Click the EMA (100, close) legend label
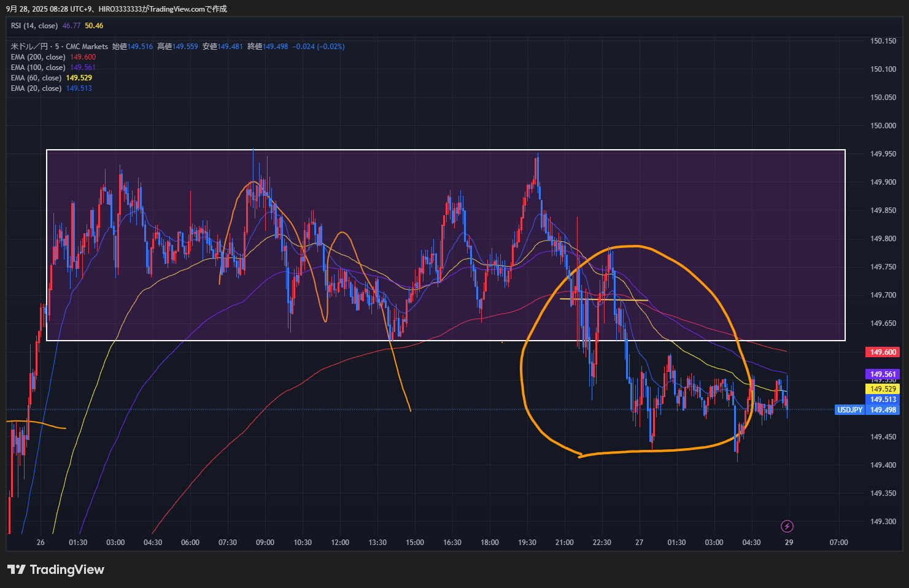 (38, 68)
